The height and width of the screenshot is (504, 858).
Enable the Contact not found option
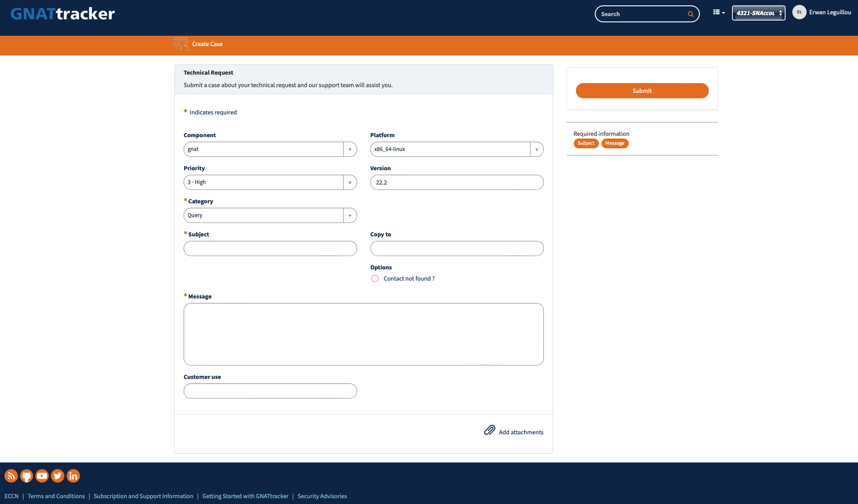tap(374, 278)
